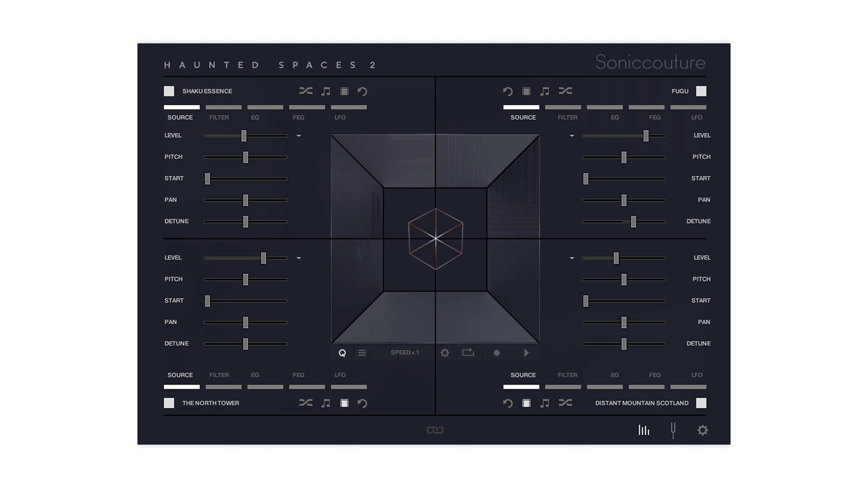The width and height of the screenshot is (868, 488).
Task: Click the shuffle icon for Fugu layer
Action: tap(565, 91)
